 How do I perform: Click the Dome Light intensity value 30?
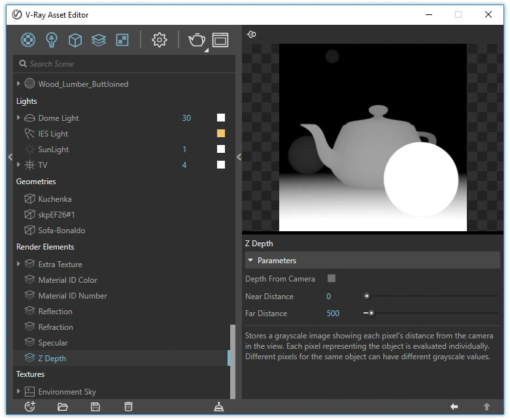[x=186, y=118]
